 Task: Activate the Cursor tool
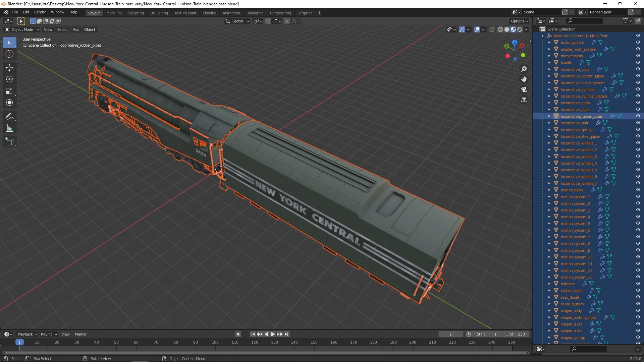pyautogui.click(x=9, y=54)
